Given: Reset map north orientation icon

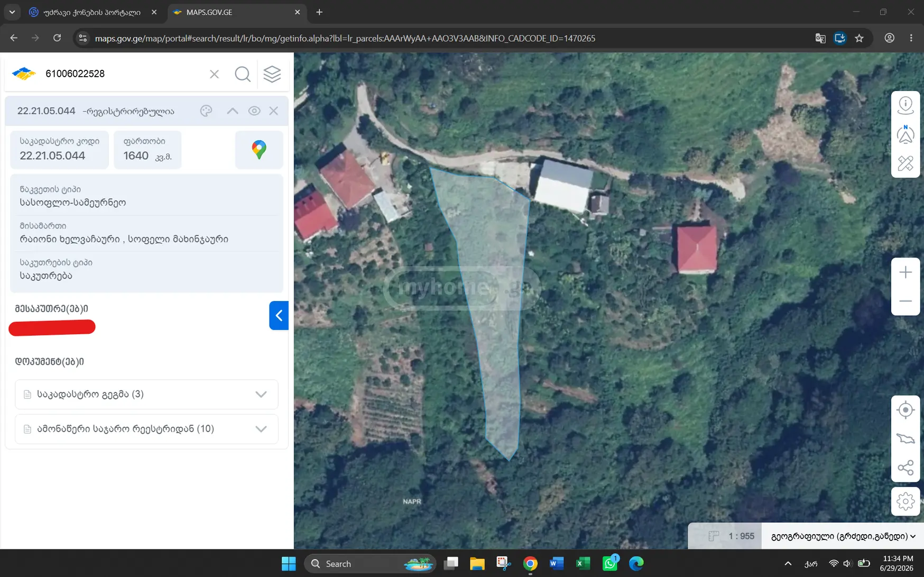Looking at the screenshot, I should (x=905, y=134).
